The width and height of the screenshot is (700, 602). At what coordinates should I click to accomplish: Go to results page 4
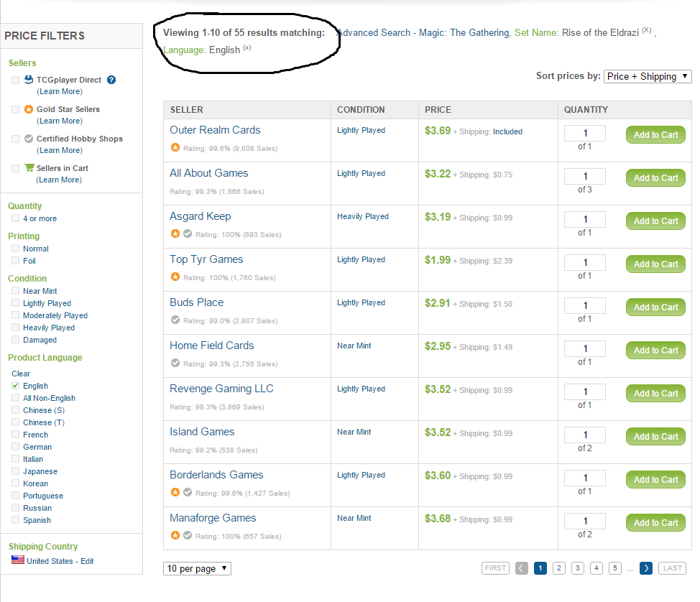pyautogui.click(x=597, y=568)
